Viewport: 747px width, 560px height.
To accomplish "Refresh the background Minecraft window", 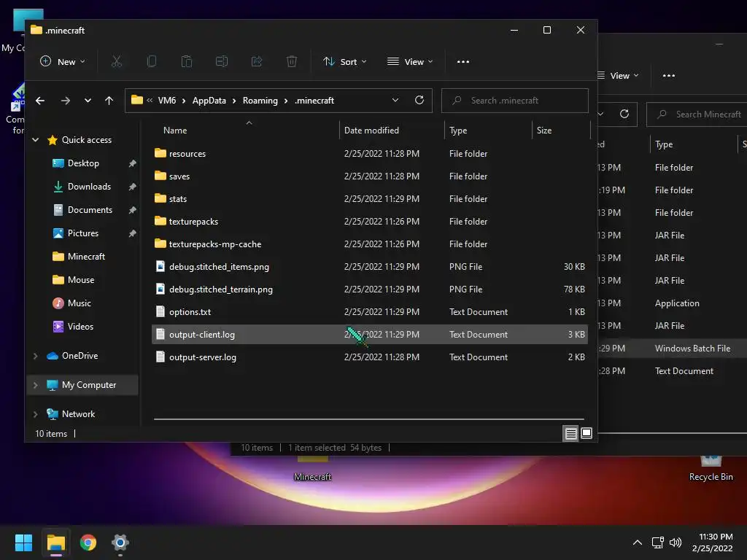I will (624, 114).
